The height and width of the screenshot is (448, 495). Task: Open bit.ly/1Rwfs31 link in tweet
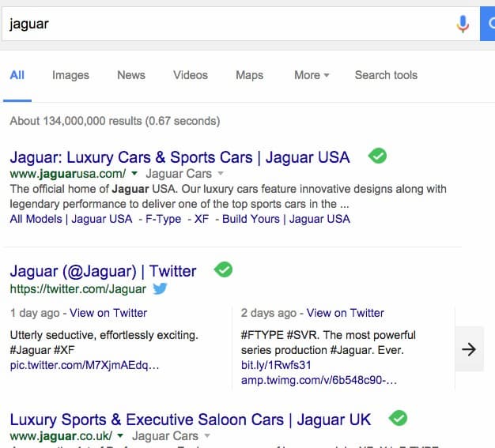276,365
